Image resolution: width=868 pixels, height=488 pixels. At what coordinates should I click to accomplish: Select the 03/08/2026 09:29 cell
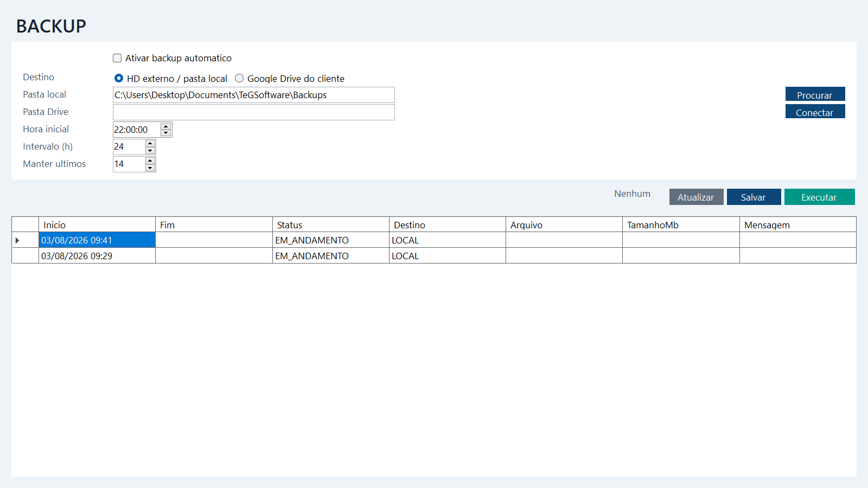(97, 256)
